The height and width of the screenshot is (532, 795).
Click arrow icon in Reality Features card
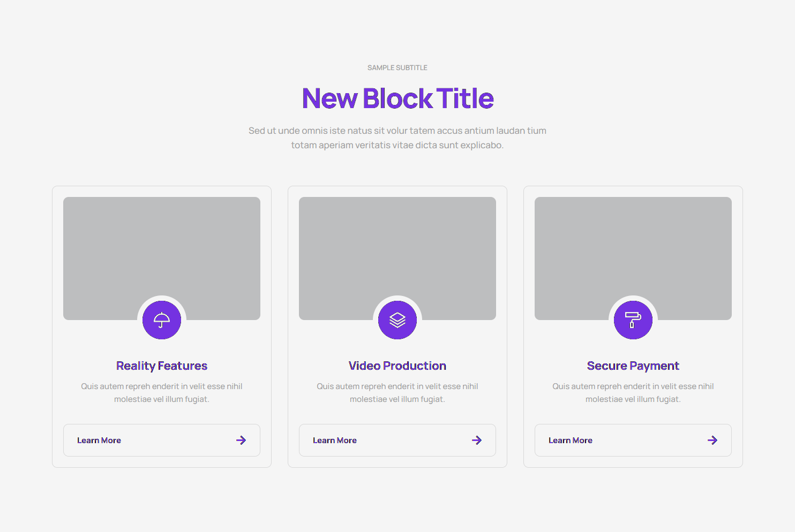[241, 440]
